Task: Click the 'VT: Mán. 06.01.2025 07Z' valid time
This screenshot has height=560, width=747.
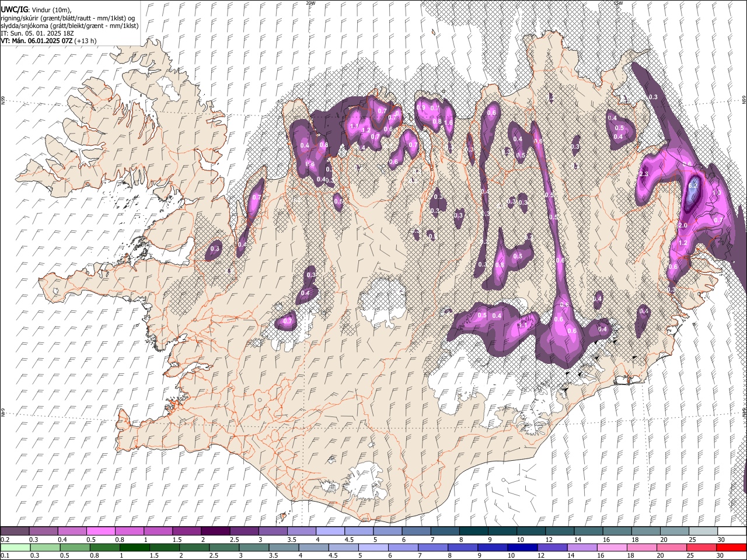Action: tap(37, 41)
